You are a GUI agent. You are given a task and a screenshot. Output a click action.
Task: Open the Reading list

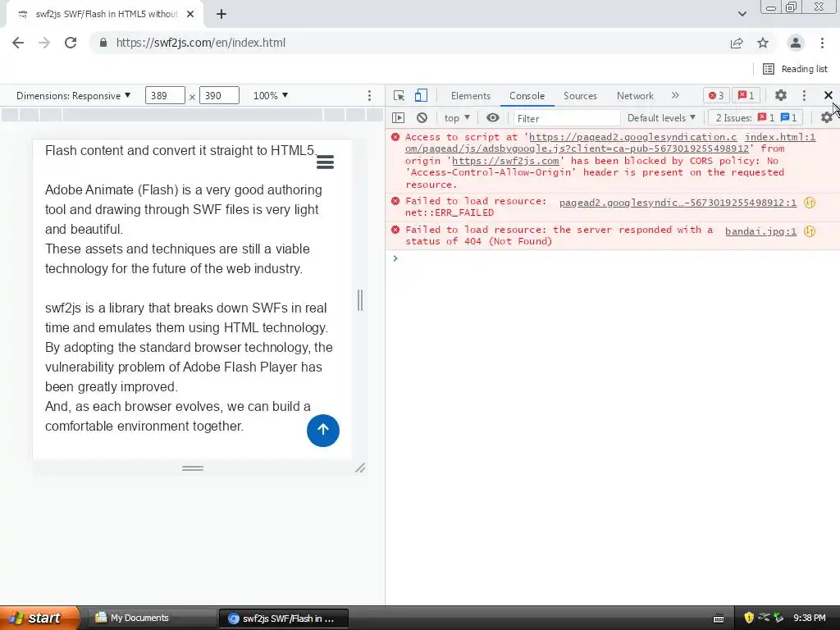[x=795, y=69]
